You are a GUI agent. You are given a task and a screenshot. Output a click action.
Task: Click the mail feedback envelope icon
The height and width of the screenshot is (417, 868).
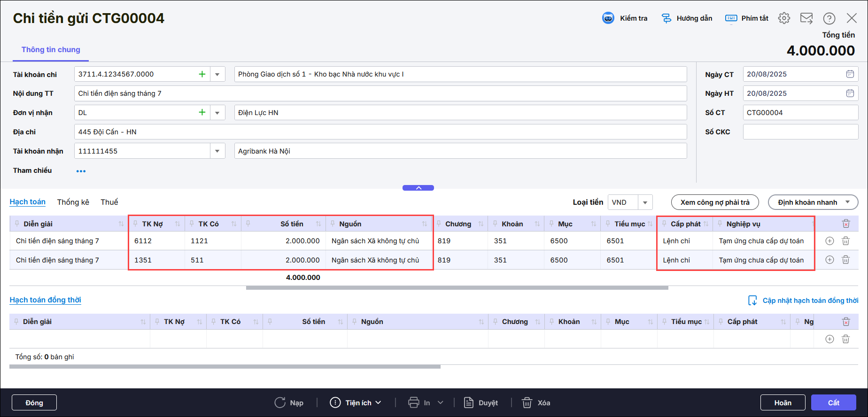tap(806, 18)
